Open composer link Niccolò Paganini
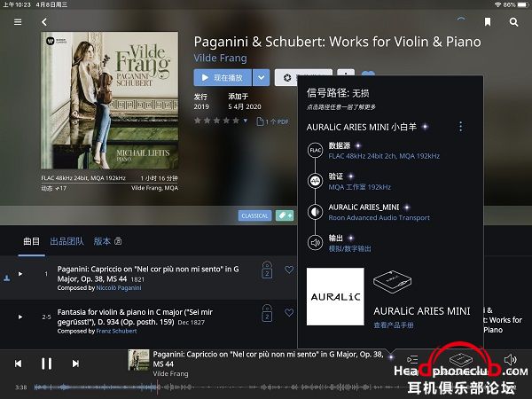The height and width of the screenshot is (399, 532). (x=119, y=287)
